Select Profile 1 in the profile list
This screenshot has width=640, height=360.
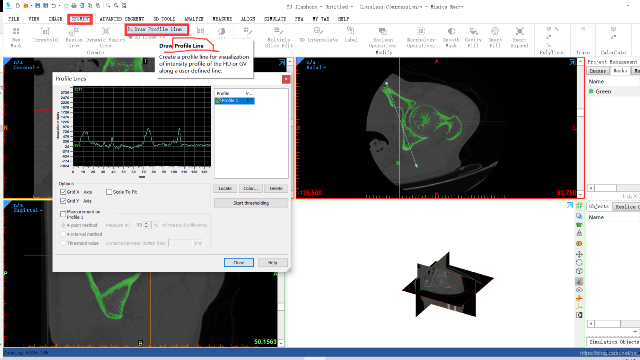point(234,100)
